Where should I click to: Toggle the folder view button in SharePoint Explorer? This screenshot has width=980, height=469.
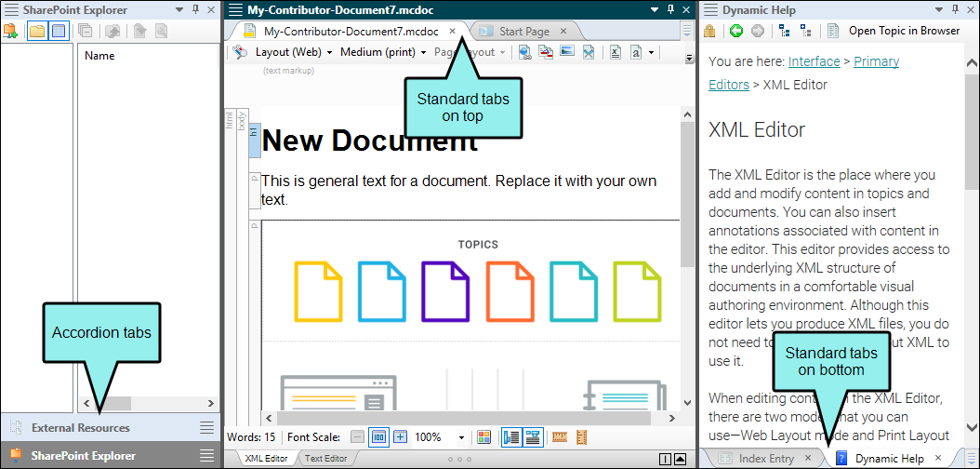pos(37,31)
